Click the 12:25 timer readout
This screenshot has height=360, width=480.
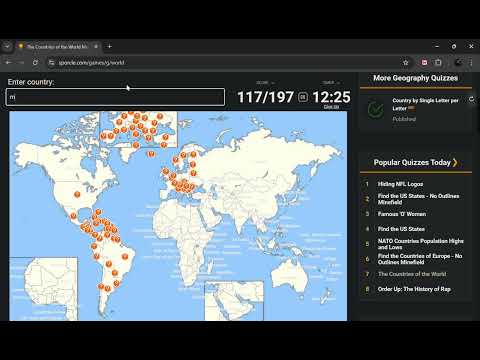[x=331, y=97]
